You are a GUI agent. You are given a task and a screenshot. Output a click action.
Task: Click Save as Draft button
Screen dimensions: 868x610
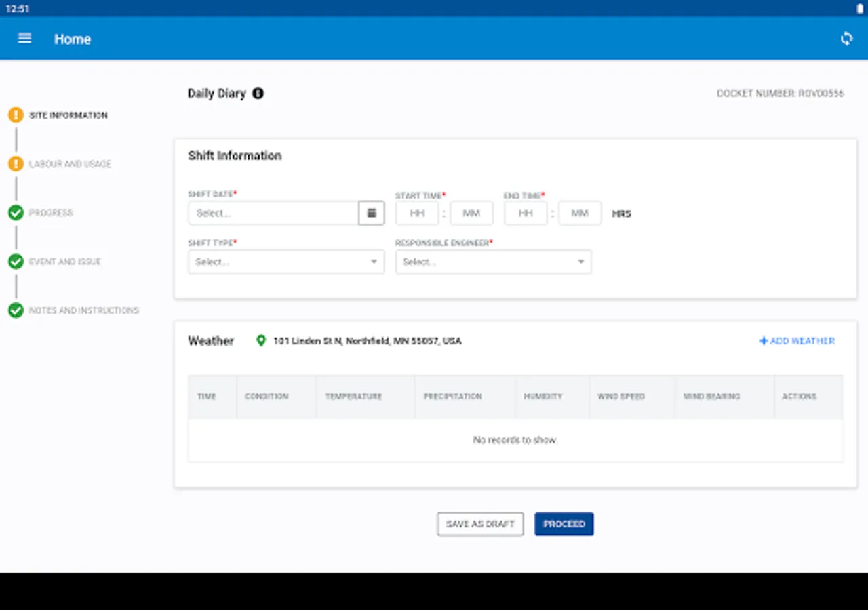(x=480, y=524)
